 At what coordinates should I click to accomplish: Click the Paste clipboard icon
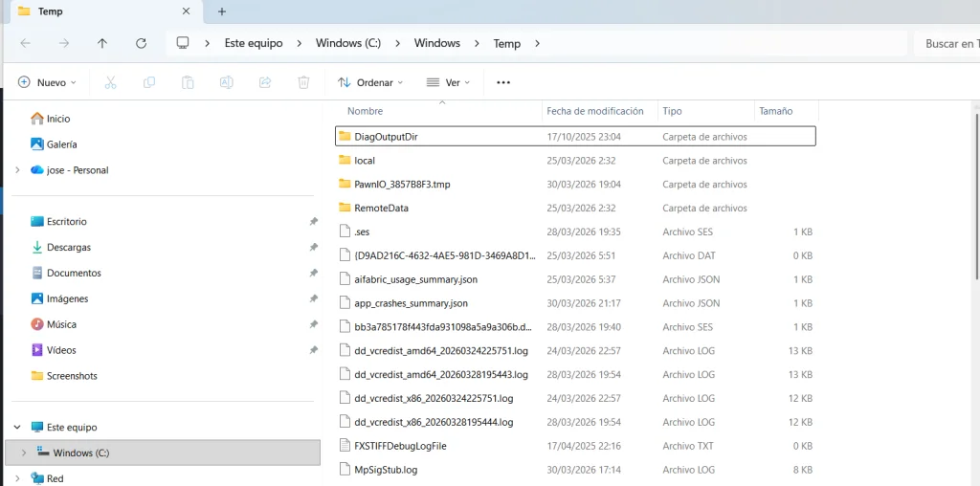point(188,82)
